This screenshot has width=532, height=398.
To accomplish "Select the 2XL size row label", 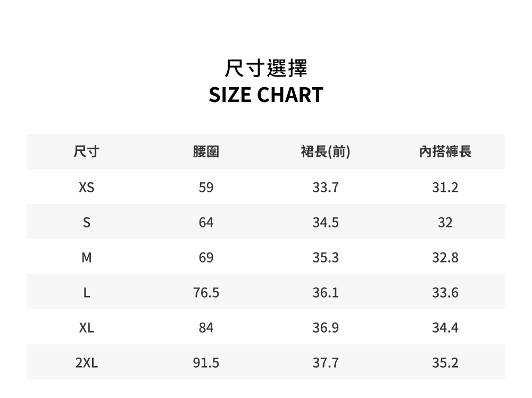I will point(87,363).
